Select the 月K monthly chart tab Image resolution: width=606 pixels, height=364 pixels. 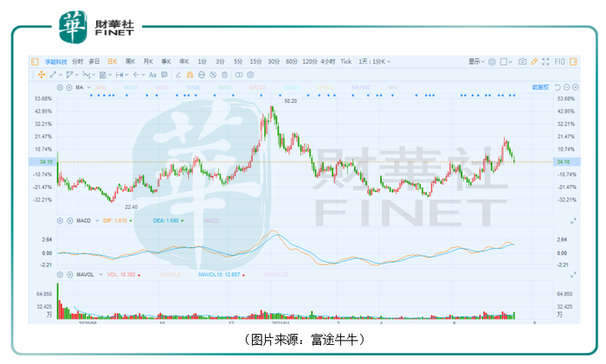point(148,61)
